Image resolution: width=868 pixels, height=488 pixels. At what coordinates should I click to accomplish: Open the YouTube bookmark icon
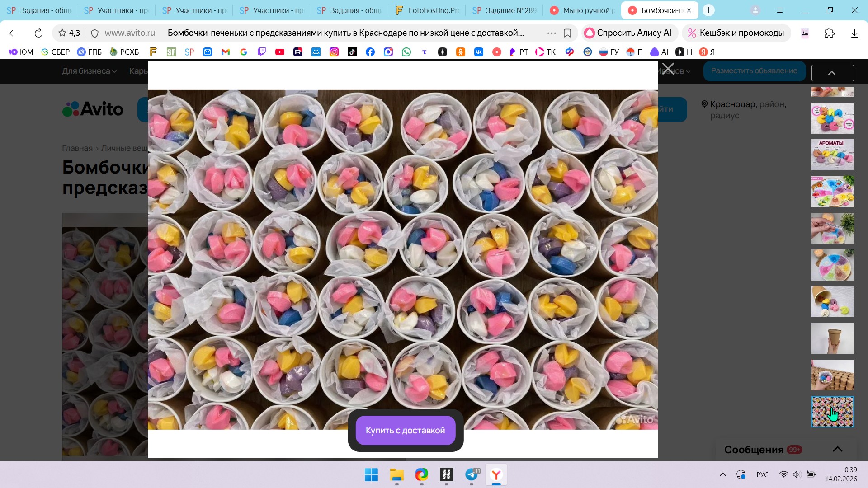[280, 52]
